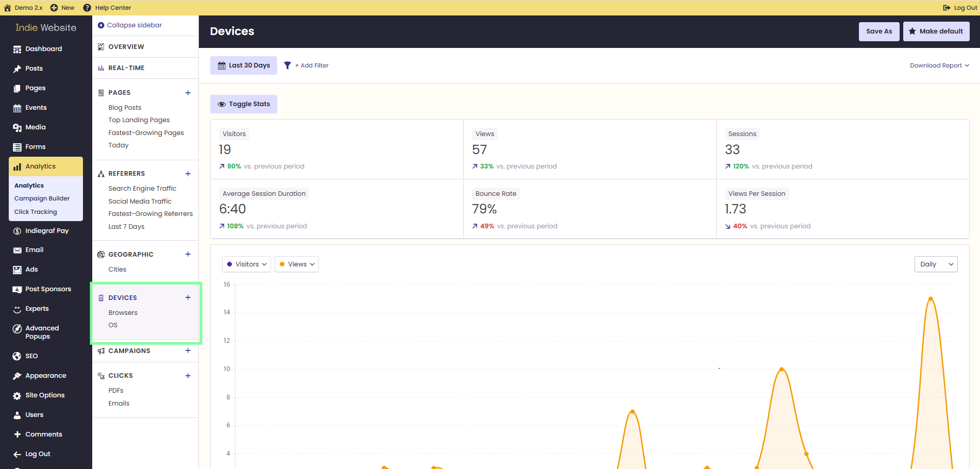
Task: Open the Daily interval dropdown
Action: pyautogui.click(x=936, y=264)
